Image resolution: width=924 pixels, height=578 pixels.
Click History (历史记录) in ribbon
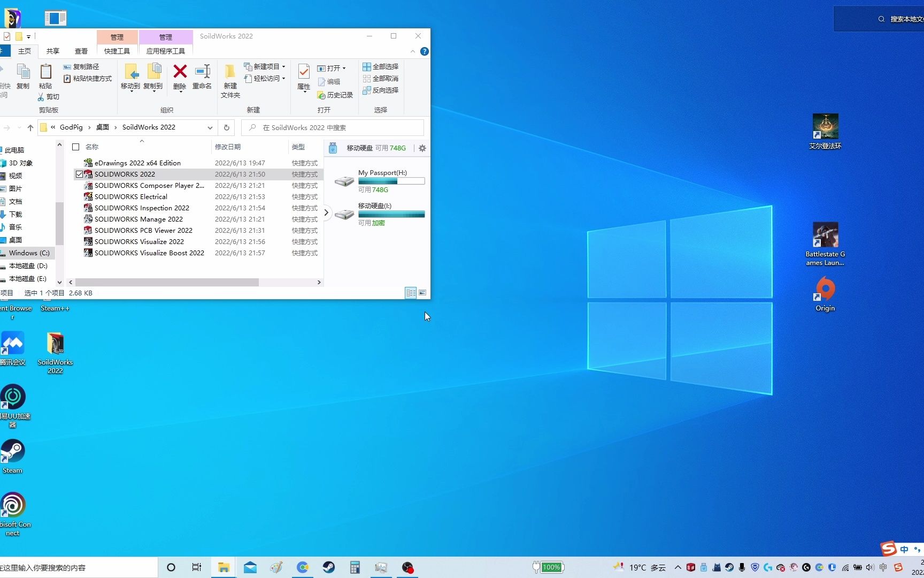click(x=335, y=95)
